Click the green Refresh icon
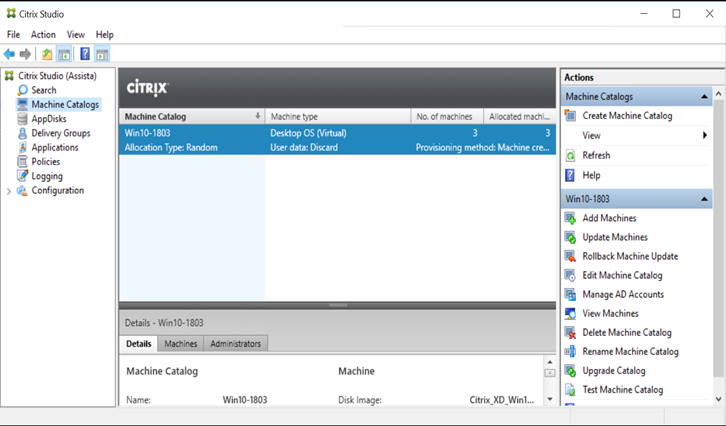This screenshot has width=726, height=426. [570, 156]
